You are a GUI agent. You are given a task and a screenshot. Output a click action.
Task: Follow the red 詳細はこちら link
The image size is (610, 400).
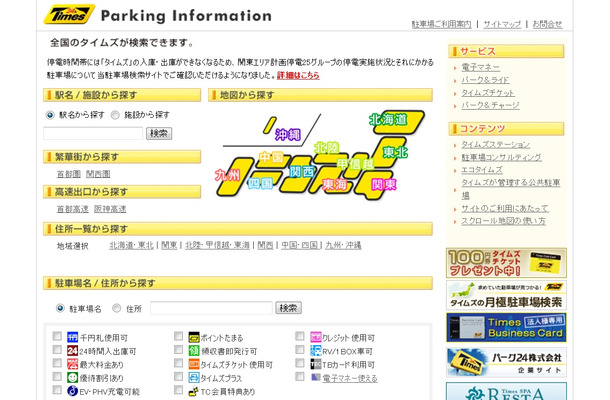(x=298, y=75)
